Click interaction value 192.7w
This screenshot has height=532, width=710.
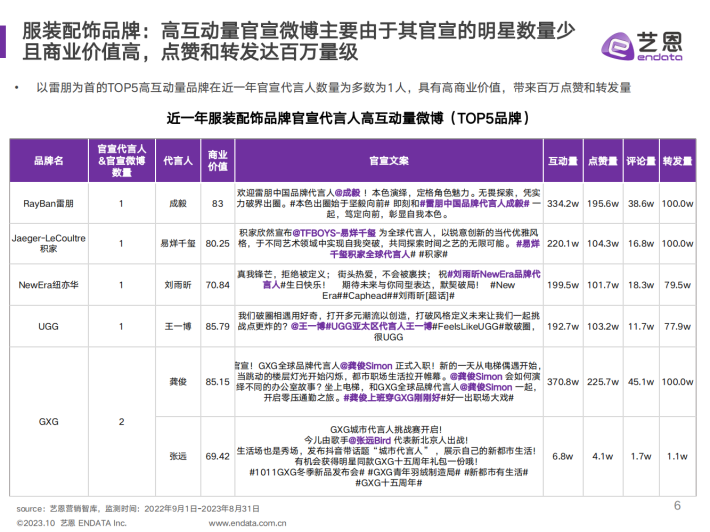pos(563,326)
